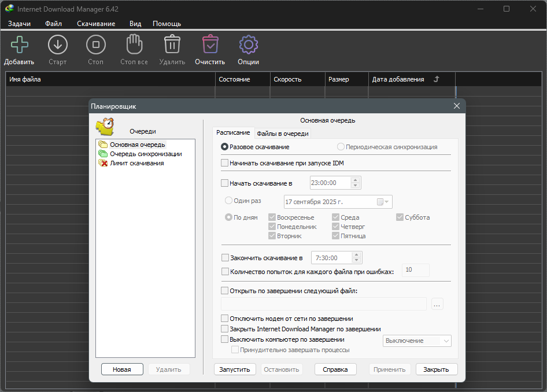Decrease the start time 23:00:00 spinner
The height and width of the screenshot is (392, 547).
click(x=355, y=185)
